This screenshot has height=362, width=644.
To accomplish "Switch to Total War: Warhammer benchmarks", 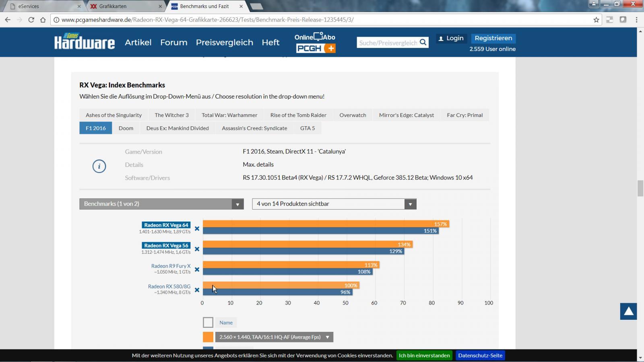I will pos(229,115).
